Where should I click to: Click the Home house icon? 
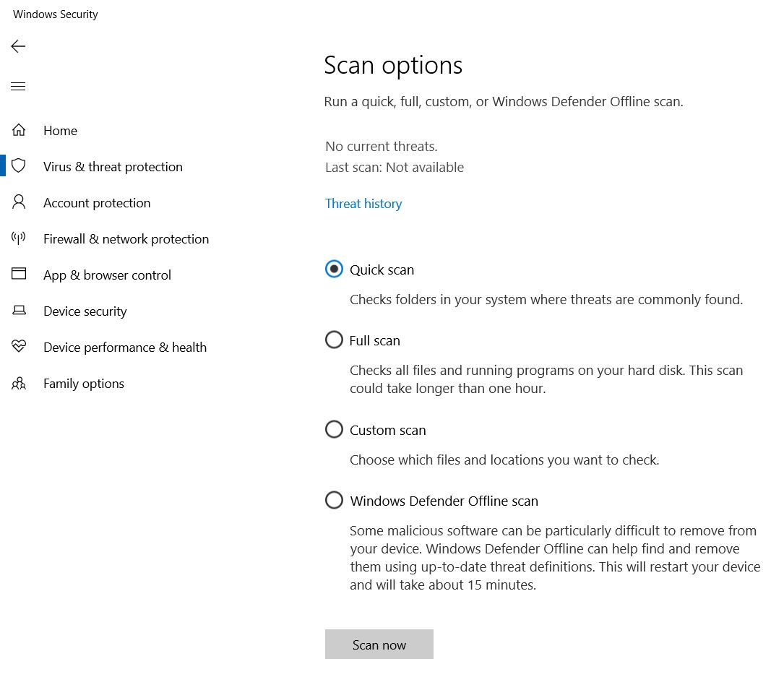(x=19, y=130)
